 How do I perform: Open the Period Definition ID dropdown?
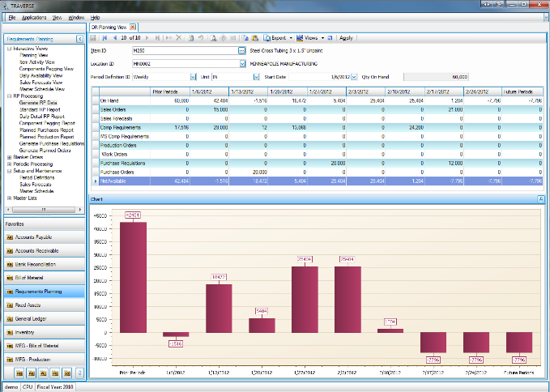[x=193, y=76]
